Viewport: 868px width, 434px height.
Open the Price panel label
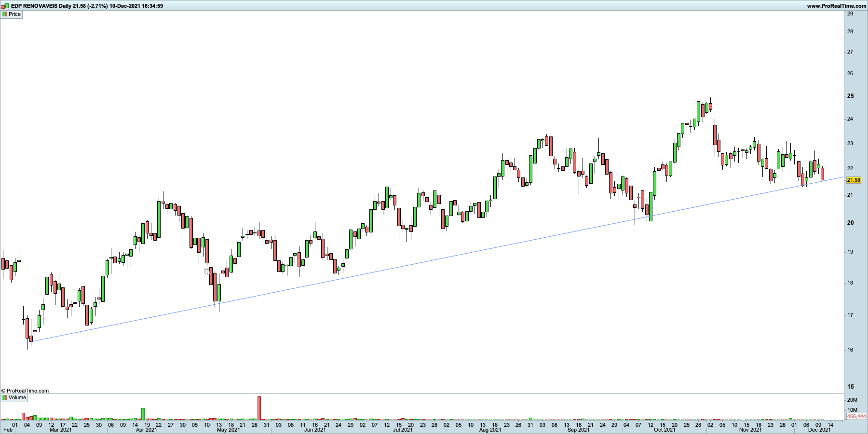(x=12, y=14)
